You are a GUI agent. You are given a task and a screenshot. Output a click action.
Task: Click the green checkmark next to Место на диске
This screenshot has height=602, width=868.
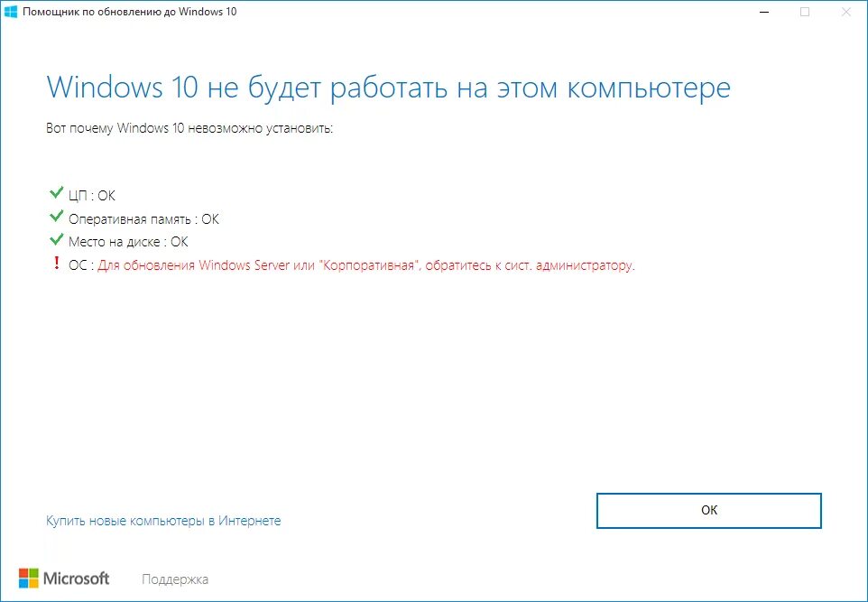[57, 239]
